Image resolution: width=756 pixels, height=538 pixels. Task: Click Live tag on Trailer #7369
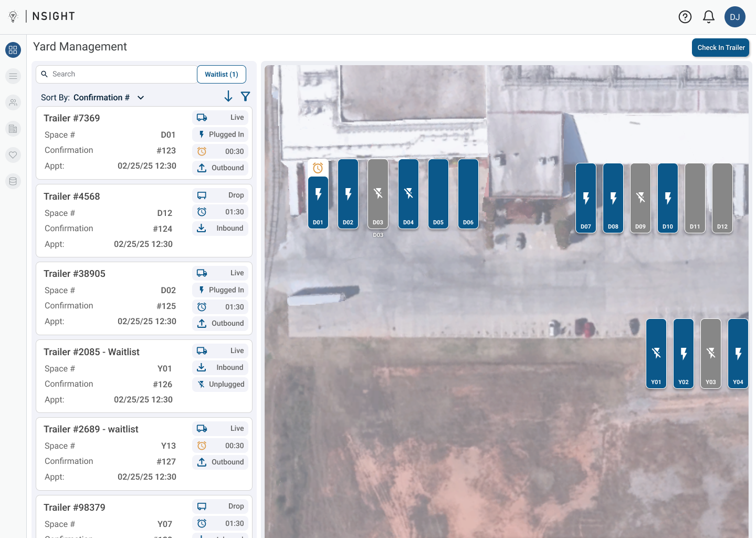tap(220, 118)
